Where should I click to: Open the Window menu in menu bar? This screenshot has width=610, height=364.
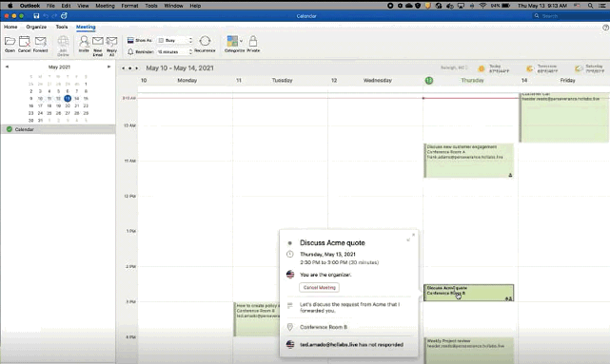(x=173, y=6)
